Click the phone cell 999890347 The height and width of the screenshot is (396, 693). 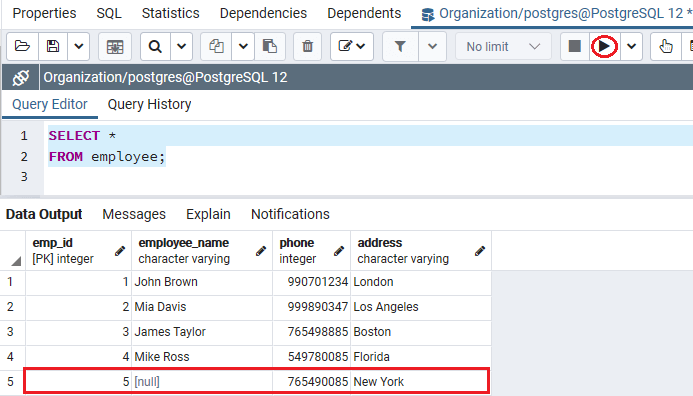312,307
